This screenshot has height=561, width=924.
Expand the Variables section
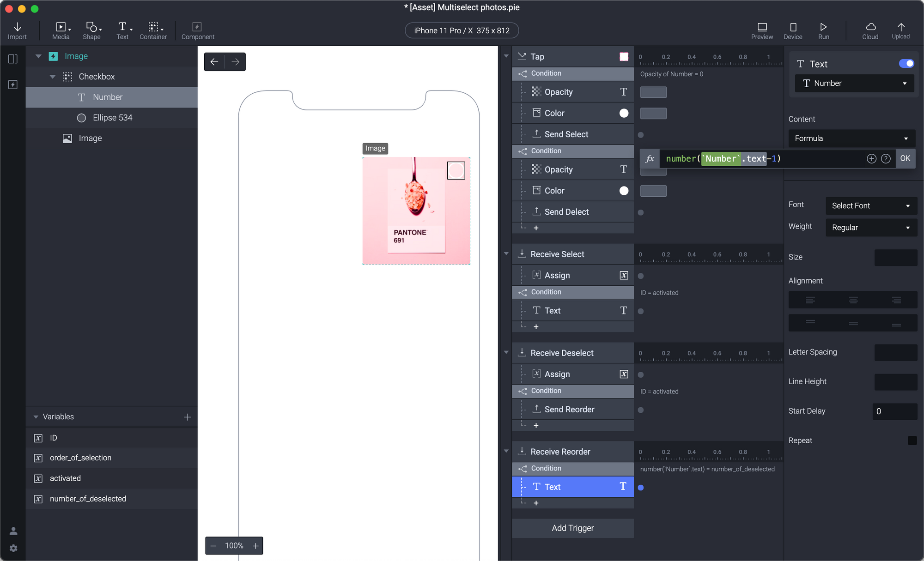click(35, 416)
